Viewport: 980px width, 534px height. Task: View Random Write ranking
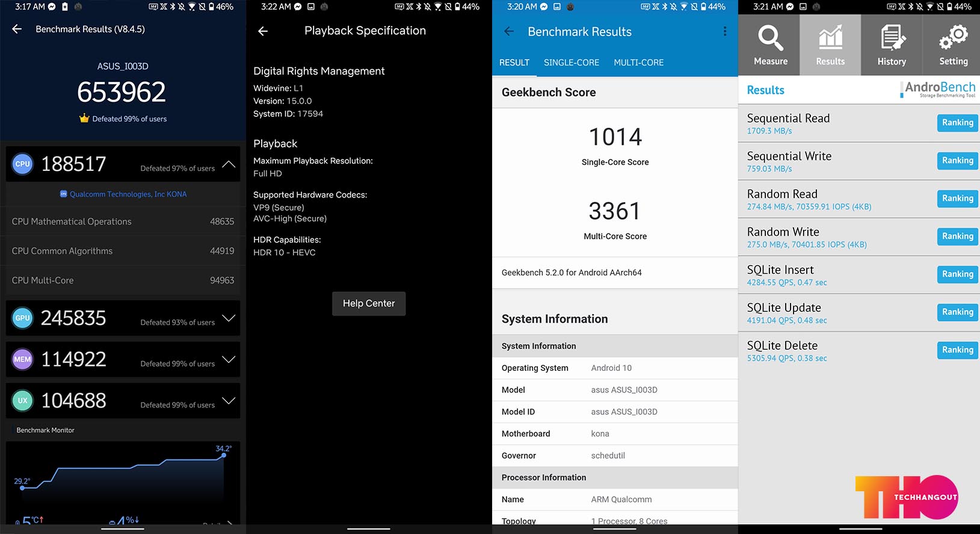pyautogui.click(x=957, y=237)
